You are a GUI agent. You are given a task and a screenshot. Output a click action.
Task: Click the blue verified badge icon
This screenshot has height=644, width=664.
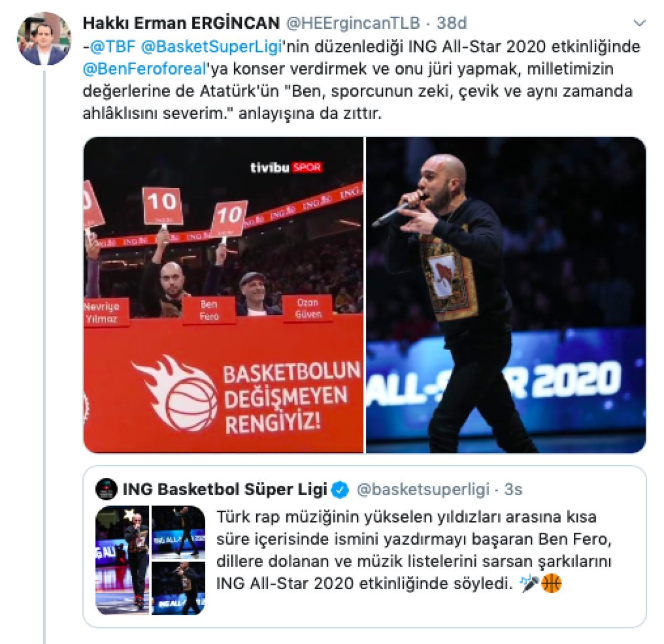pos(340,490)
